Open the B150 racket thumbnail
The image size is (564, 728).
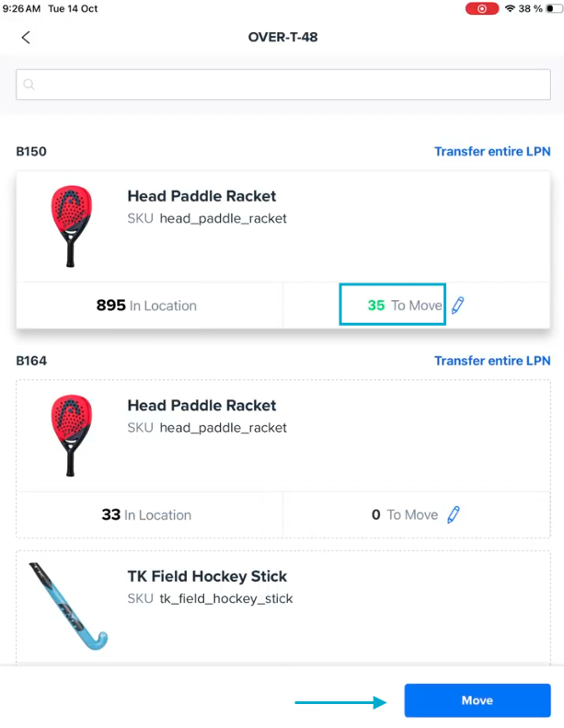pos(71,225)
